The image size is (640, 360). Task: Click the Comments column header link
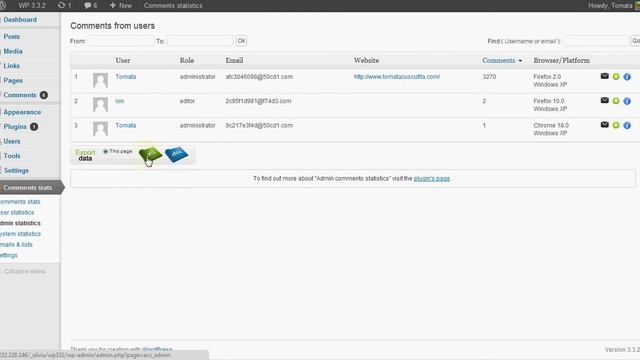(x=499, y=60)
